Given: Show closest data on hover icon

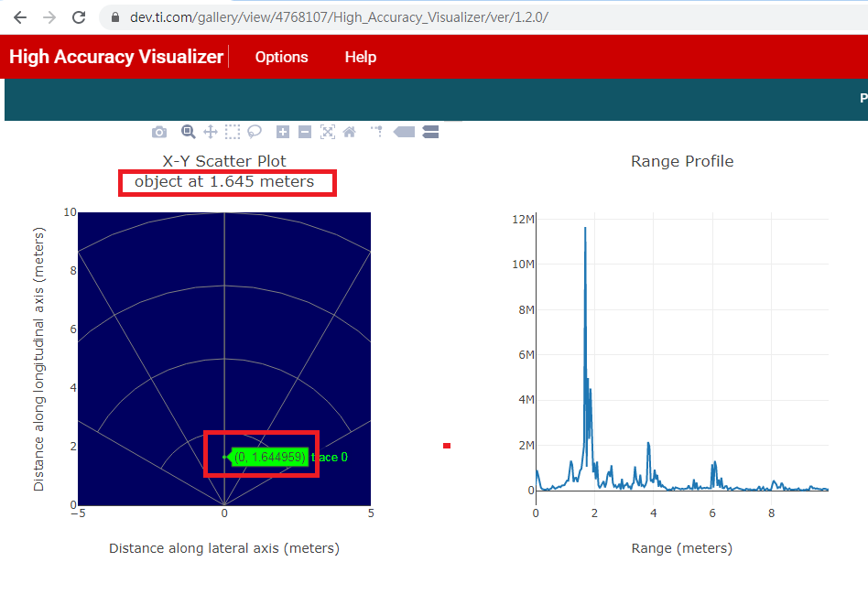Looking at the screenshot, I should 404,132.
